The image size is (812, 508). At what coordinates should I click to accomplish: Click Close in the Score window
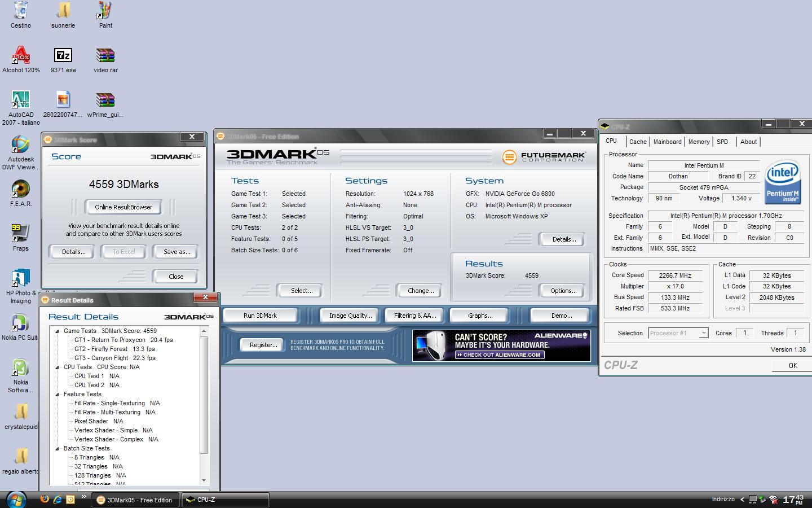pyautogui.click(x=175, y=277)
